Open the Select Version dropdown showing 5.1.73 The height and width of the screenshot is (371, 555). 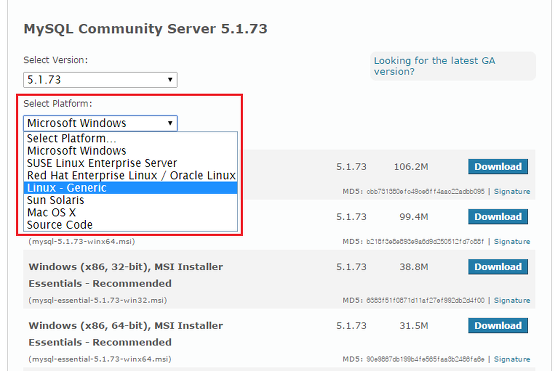100,80
